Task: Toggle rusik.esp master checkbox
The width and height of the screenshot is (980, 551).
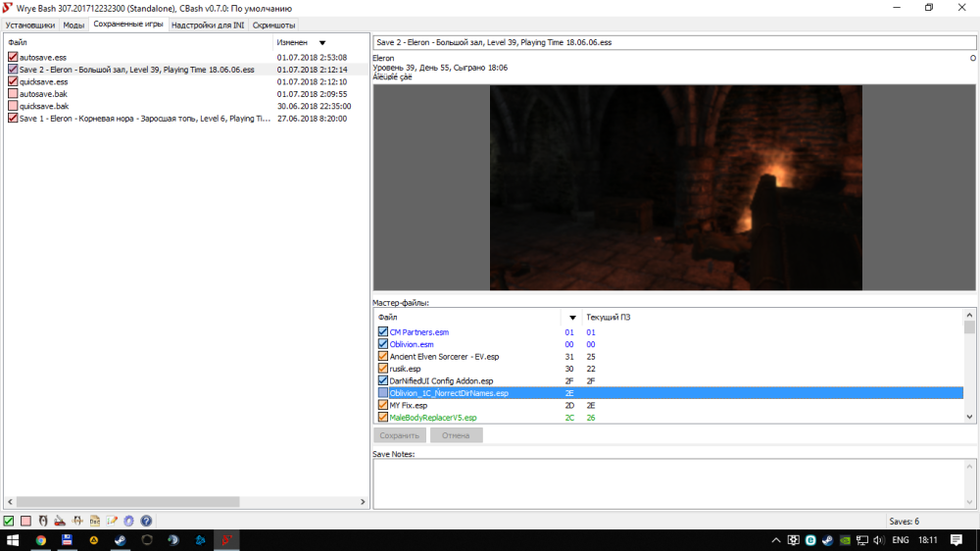Action: [x=382, y=369]
